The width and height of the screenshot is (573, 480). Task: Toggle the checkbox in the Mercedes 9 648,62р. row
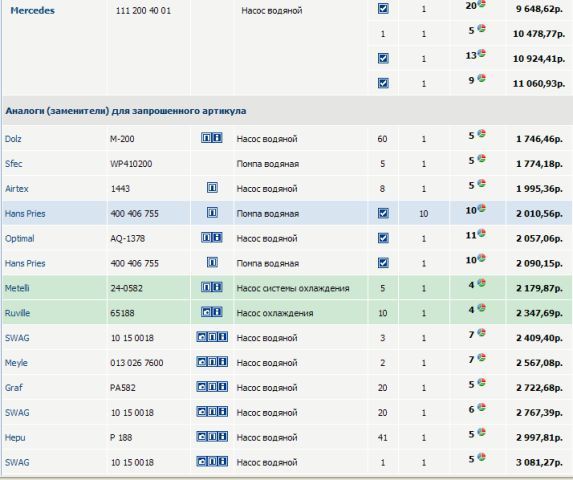click(383, 9)
